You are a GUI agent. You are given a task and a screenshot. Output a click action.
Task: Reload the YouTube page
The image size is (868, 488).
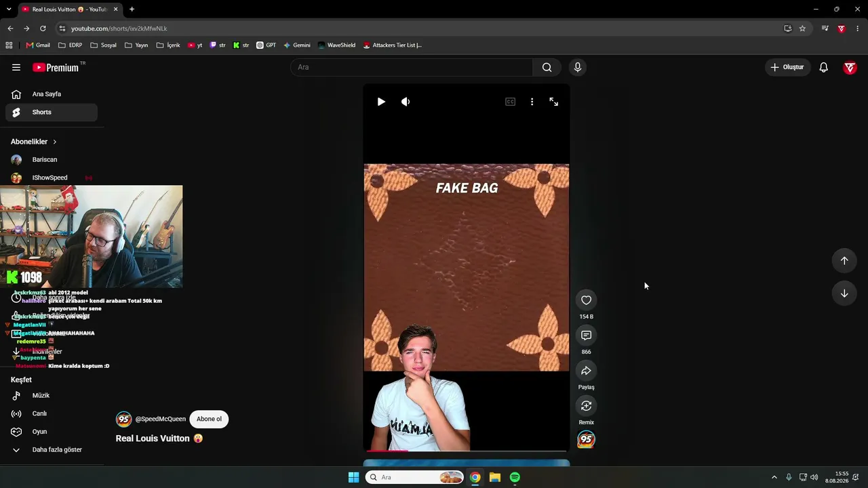(x=43, y=28)
